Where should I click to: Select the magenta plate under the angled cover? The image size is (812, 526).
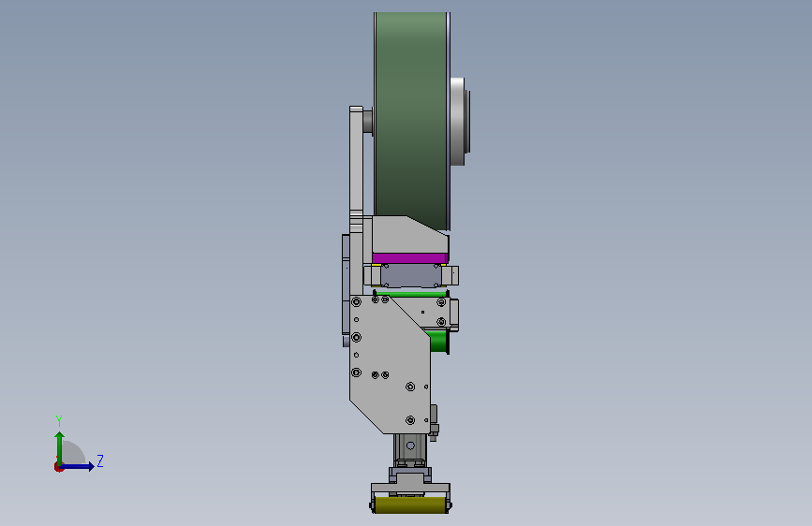[409, 257]
